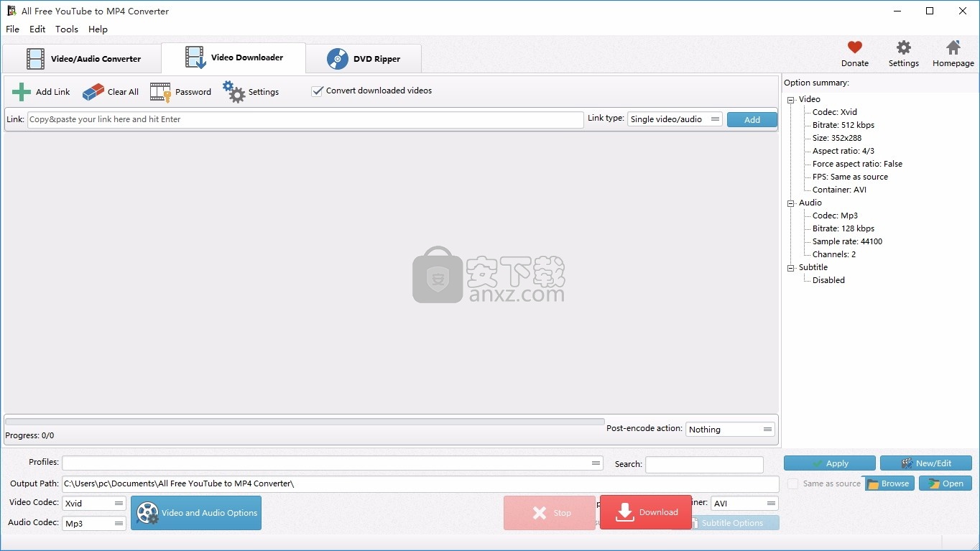Click Video and Audio Options button
The height and width of the screenshot is (551, 980).
pos(196,513)
